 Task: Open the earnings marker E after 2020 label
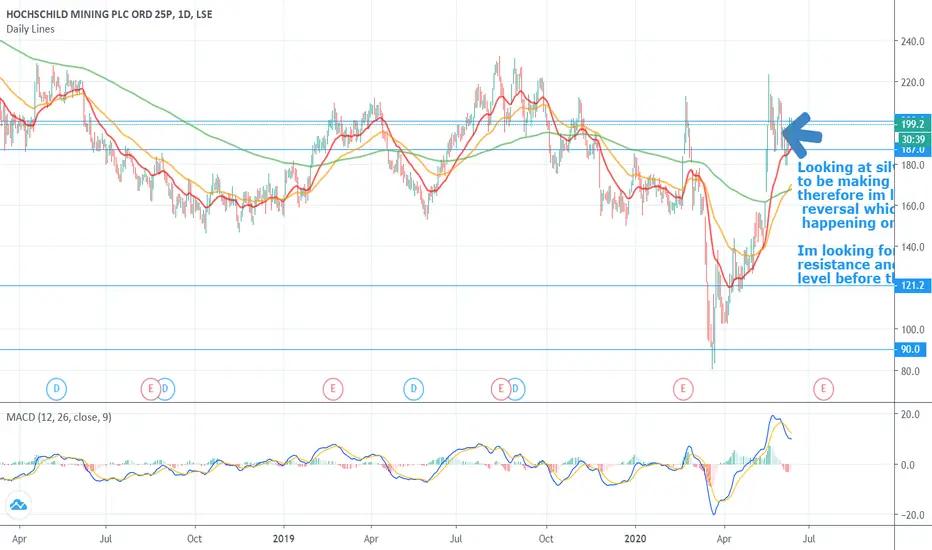pyautogui.click(x=683, y=389)
